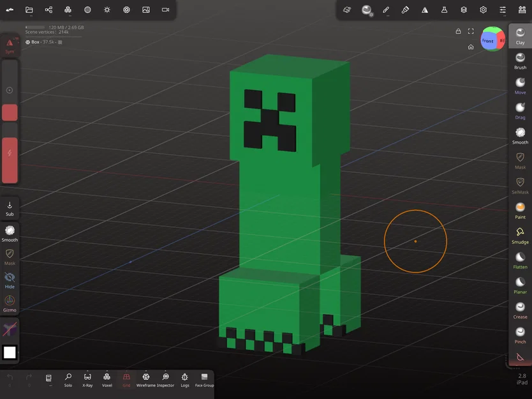The width and height of the screenshot is (532, 399).
Task: Open the Stroke pencil menu
Action: pos(386,10)
